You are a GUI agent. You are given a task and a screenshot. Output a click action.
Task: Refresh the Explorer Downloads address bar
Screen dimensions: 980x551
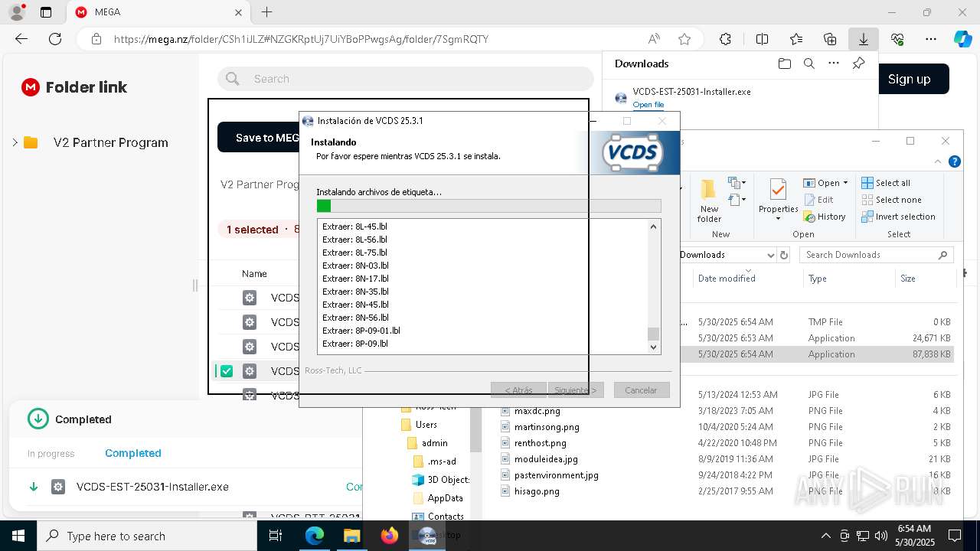pyautogui.click(x=784, y=255)
